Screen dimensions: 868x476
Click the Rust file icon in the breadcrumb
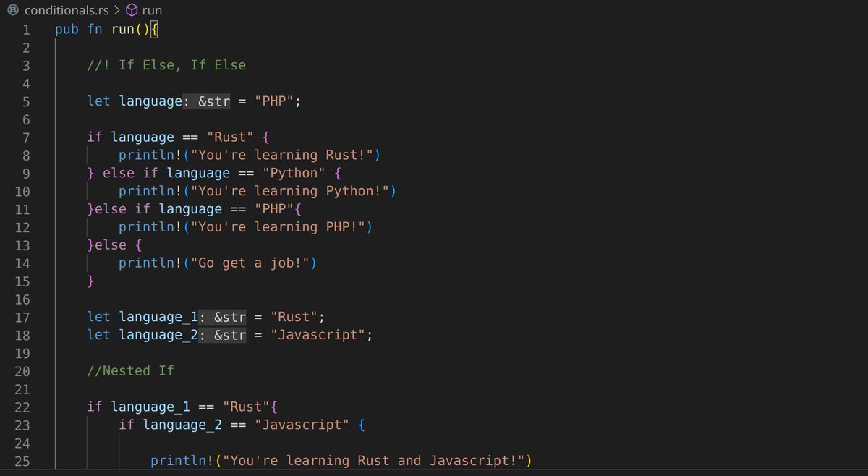[x=12, y=10]
